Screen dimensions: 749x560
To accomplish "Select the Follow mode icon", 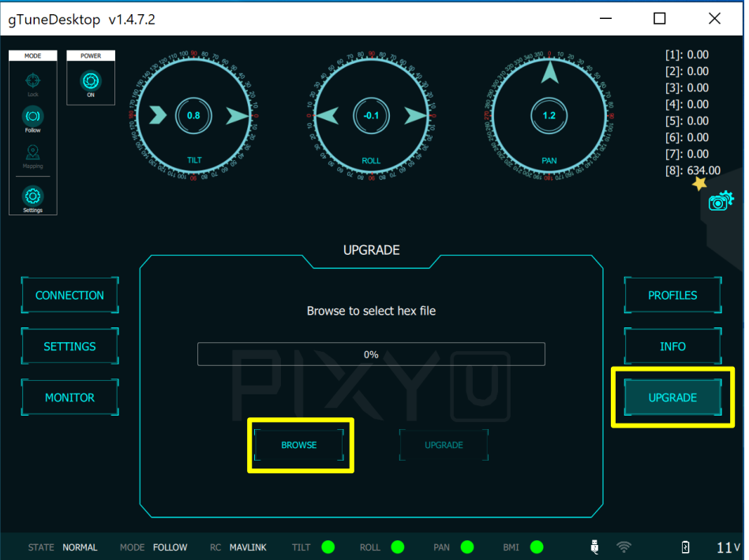I will 32,117.
